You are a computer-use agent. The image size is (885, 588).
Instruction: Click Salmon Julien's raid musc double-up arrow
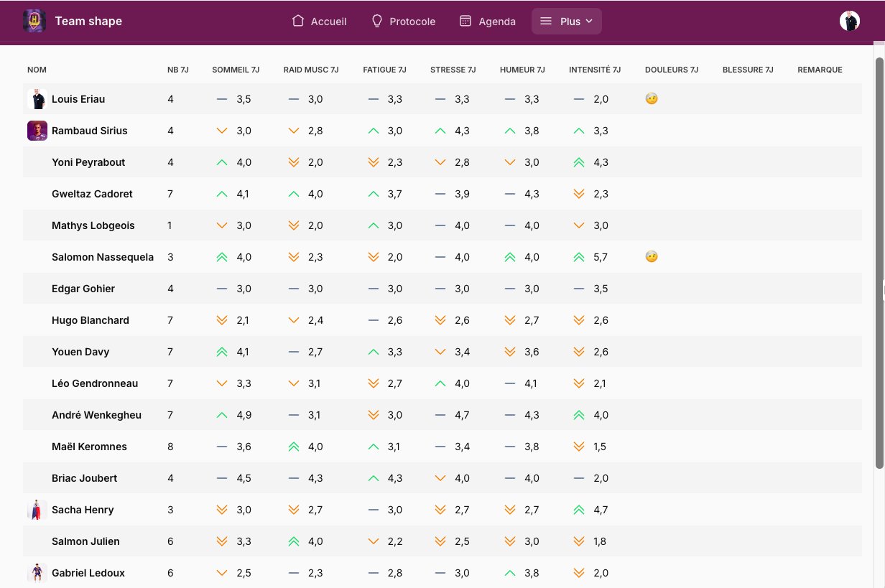(294, 541)
